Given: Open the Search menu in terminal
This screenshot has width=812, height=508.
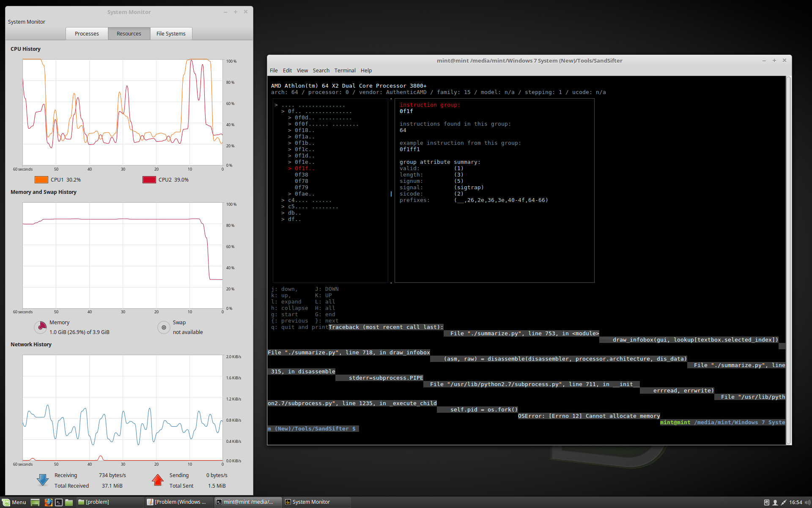Looking at the screenshot, I should pyautogui.click(x=321, y=71).
